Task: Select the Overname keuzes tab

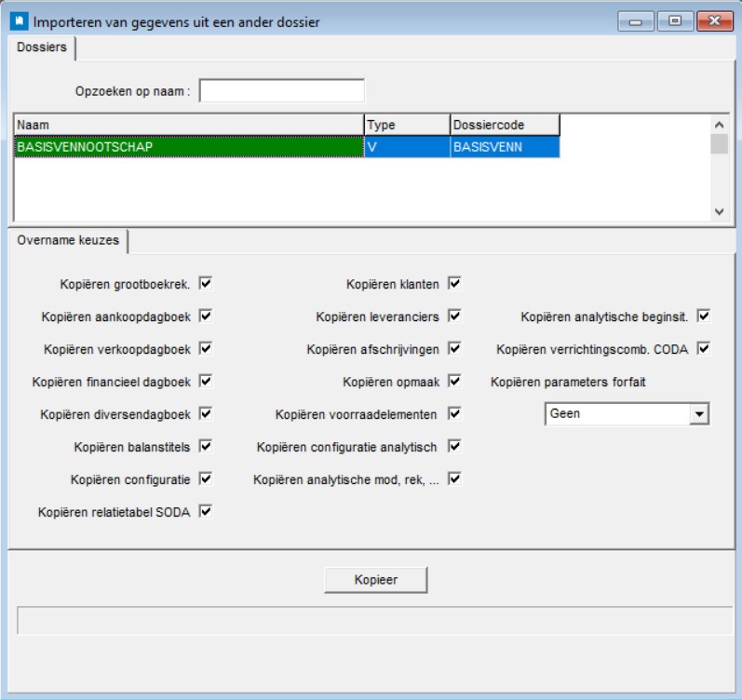Action: click(68, 240)
